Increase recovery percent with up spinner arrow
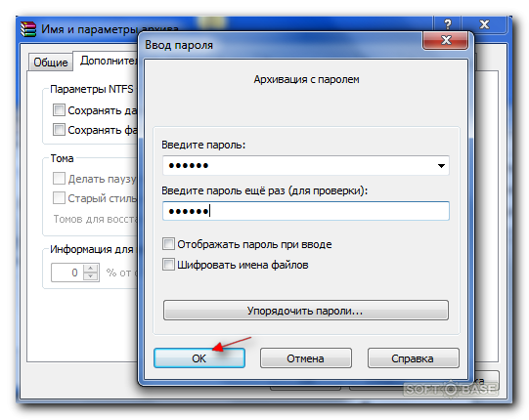The width and height of the screenshot is (529, 420). coord(90,269)
